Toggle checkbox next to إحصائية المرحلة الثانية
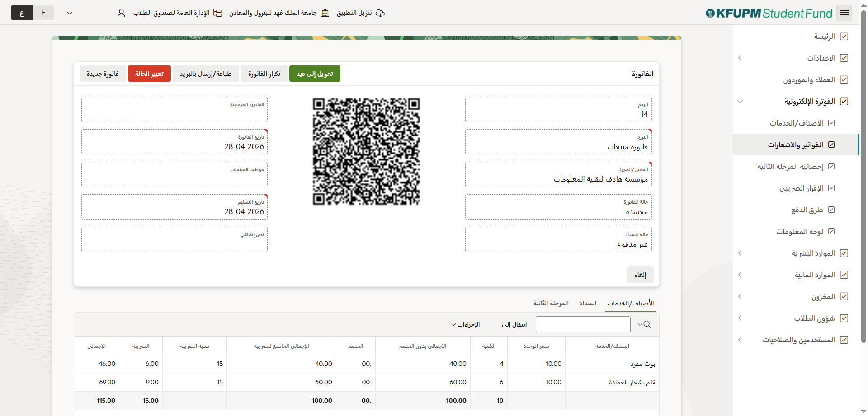This screenshot has width=868, height=416. (831, 166)
